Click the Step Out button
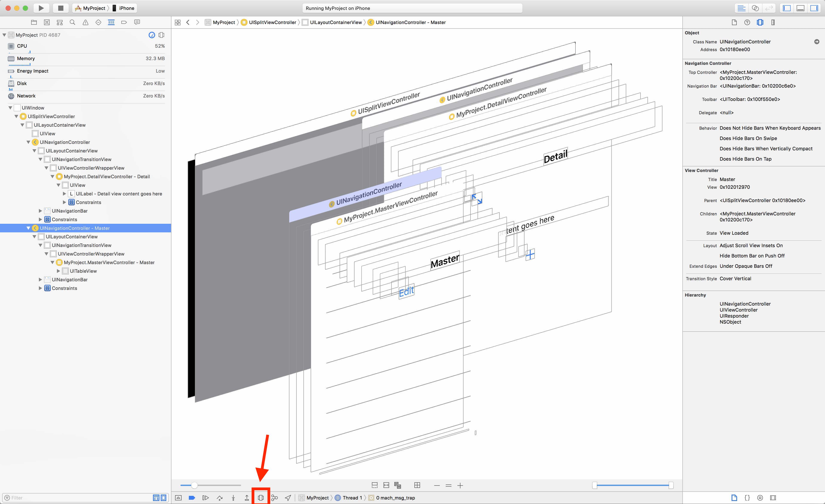Viewport: 825px width, 504px height. pos(247,498)
